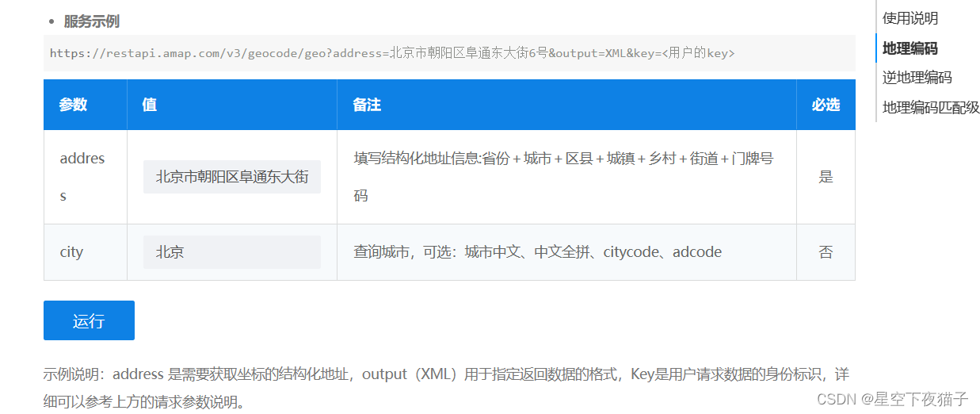Click the 参数 column header
The height and width of the screenshot is (414, 980).
tap(73, 105)
